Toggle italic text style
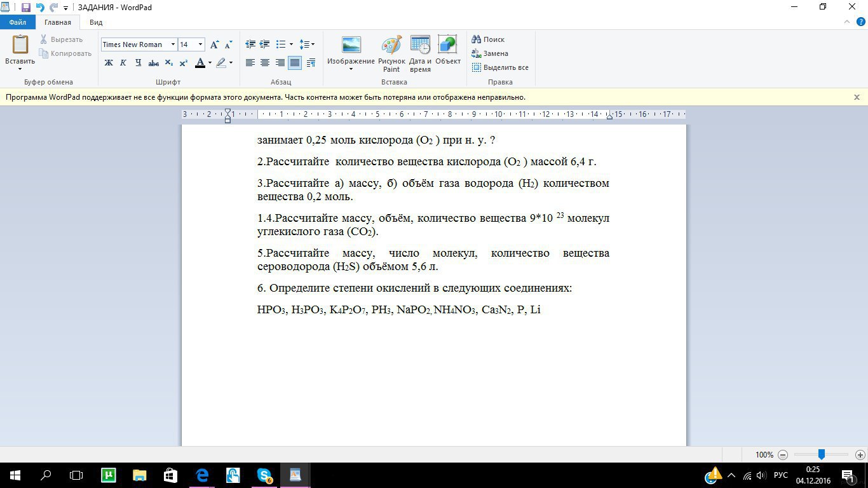 click(x=123, y=63)
